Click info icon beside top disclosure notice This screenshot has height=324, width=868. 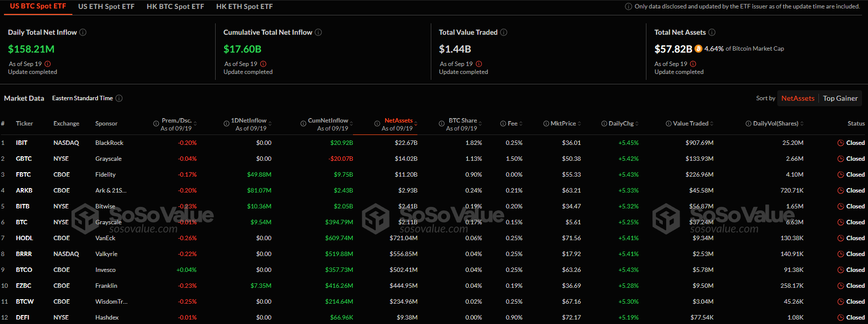(x=629, y=6)
